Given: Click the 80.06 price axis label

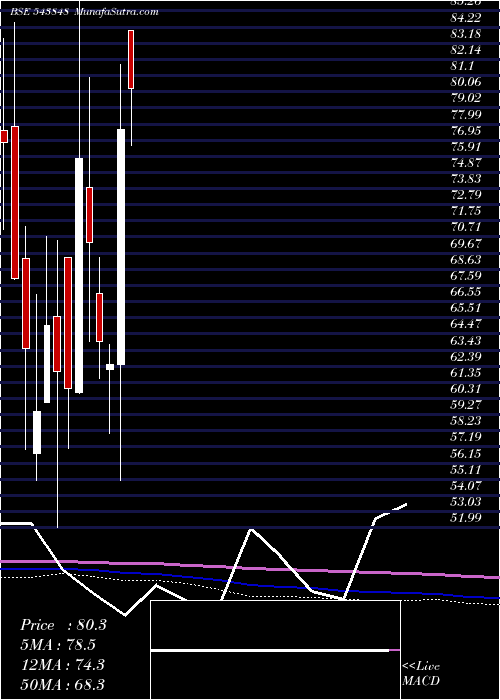Looking at the screenshot, I should pos(467,82).
